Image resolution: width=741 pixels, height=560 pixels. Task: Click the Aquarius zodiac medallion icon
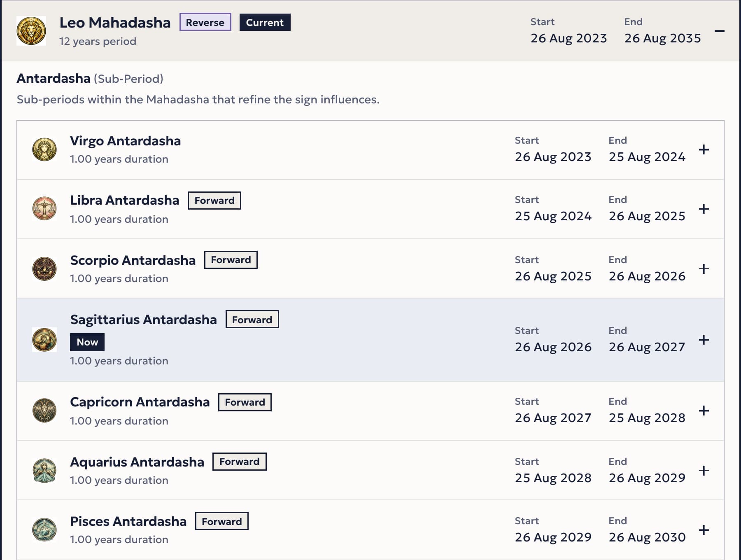(x=44, y=471)
